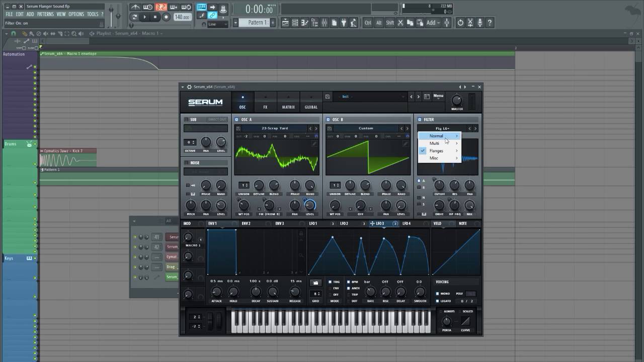The image size is (644, 362).
Task: Toggle the LFO BPM sync checkbox
Action: coord(348,282)
